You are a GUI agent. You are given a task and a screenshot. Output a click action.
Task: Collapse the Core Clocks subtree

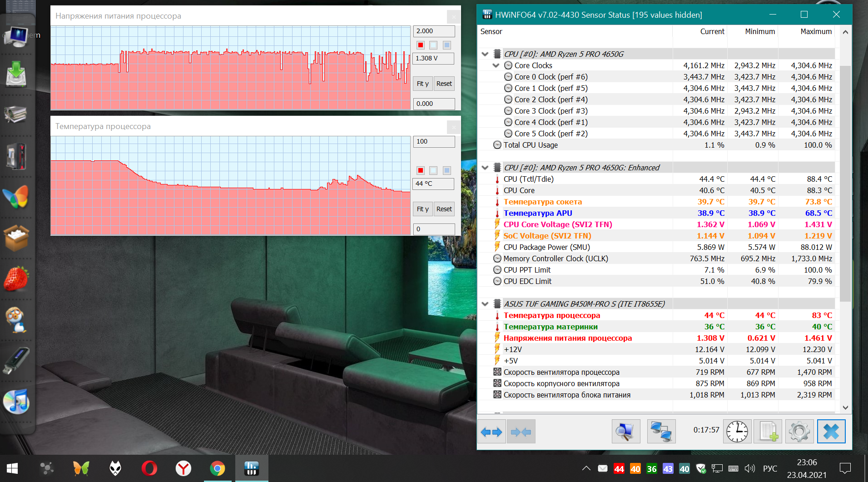(496, 65)
